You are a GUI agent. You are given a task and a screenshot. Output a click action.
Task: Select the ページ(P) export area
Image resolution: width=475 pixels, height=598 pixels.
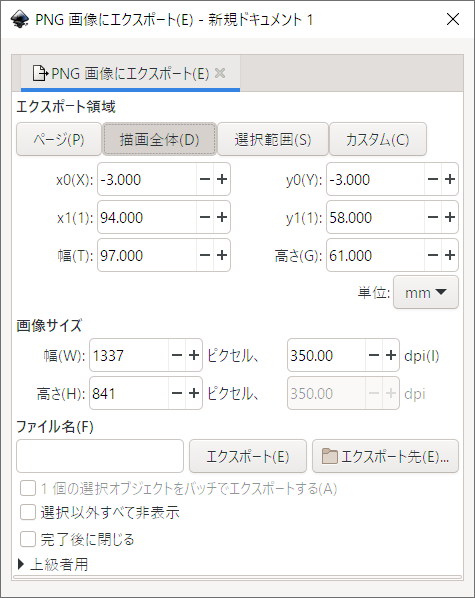59,139
